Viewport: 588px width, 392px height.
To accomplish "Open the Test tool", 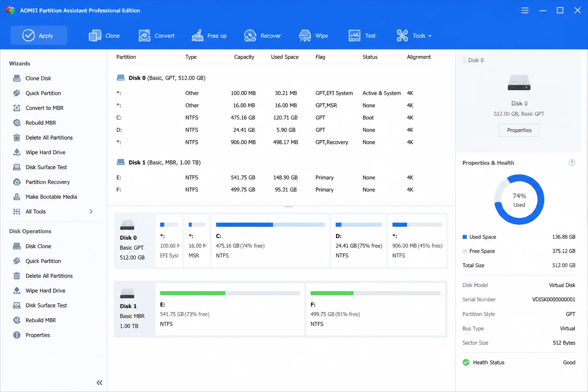I will pyautogui.click(x=362, y=36).
